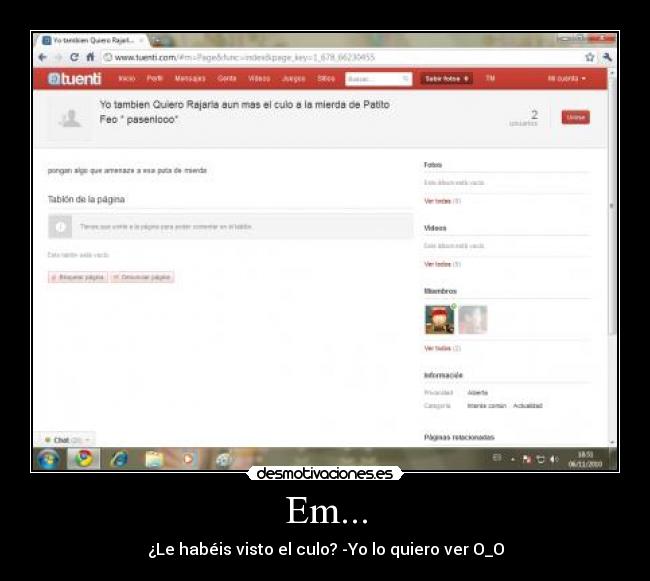Image resolution: width=650 pixels, height=581 pixels.
Task: Open Mensajes in tuenti navigation
Action: [x=190, y=78]
